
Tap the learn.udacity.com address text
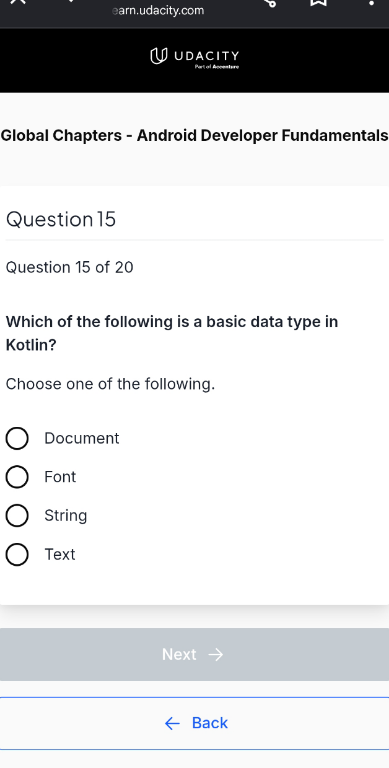158,10
